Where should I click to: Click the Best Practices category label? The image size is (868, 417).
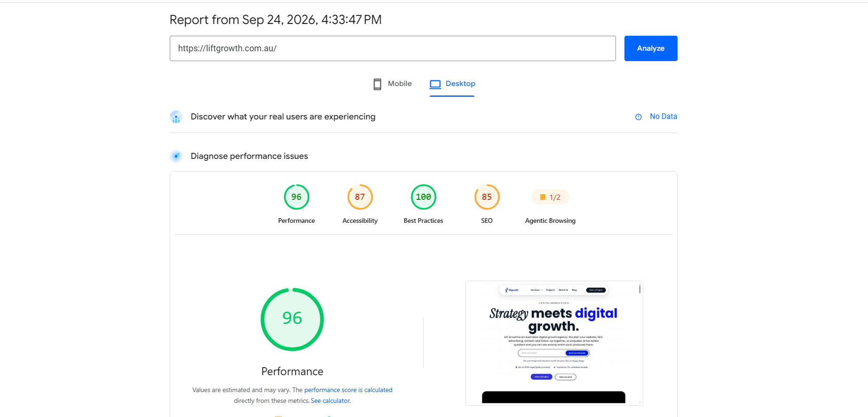click(424, 221)
